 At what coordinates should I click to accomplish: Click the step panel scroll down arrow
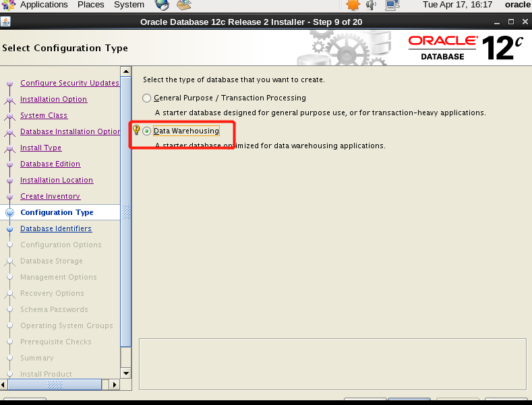click(x=126, y=373)
